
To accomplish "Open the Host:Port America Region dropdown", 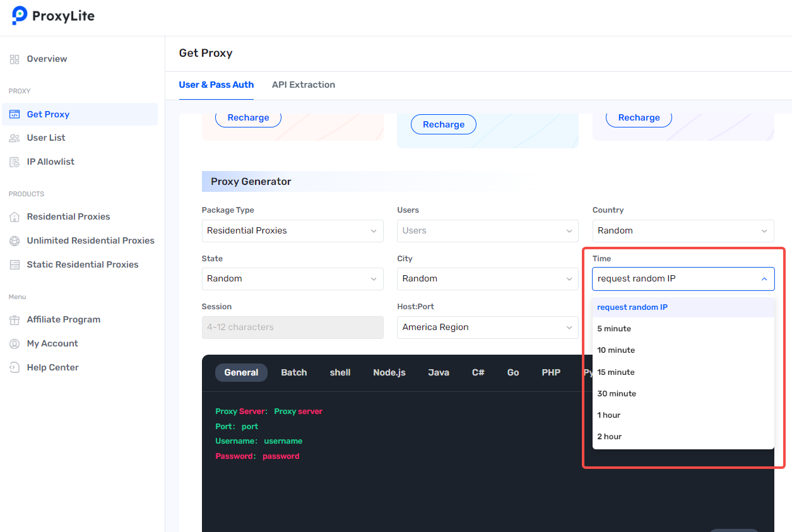I will pos(488,328).
